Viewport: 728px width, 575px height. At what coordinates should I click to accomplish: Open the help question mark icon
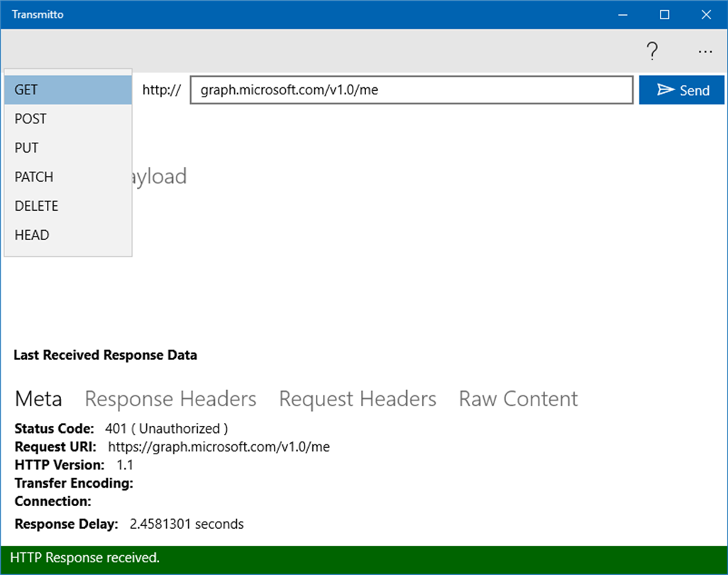click(652, 51)
